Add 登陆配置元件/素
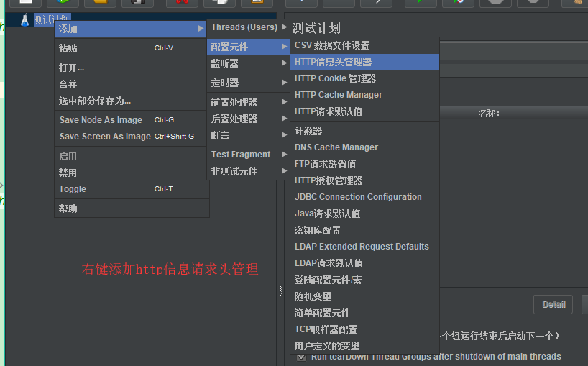 pyautogui.click(x=364, y=280)
